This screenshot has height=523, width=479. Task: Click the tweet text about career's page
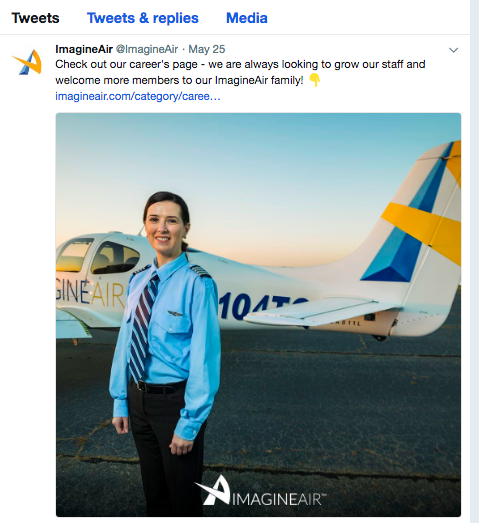(240, 72)
